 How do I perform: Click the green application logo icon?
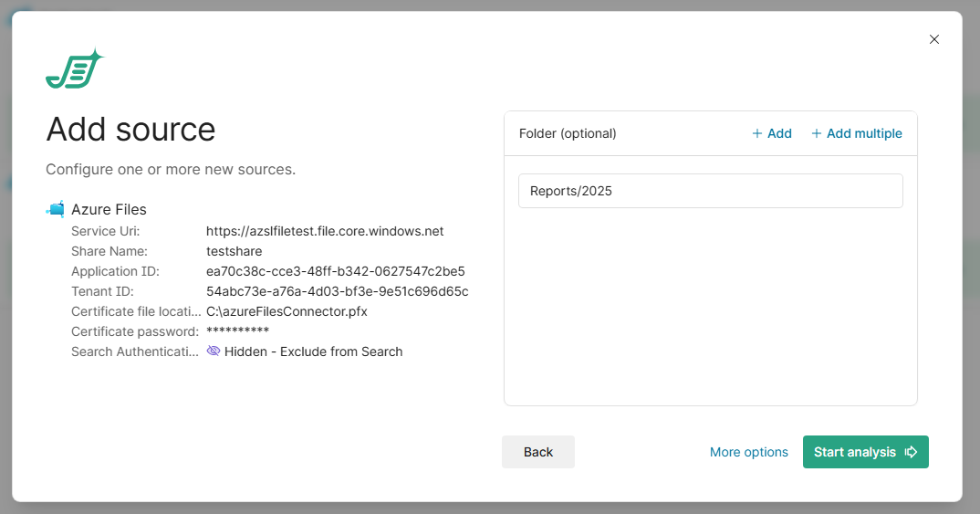pyautogui.click(x=75, y=69)
